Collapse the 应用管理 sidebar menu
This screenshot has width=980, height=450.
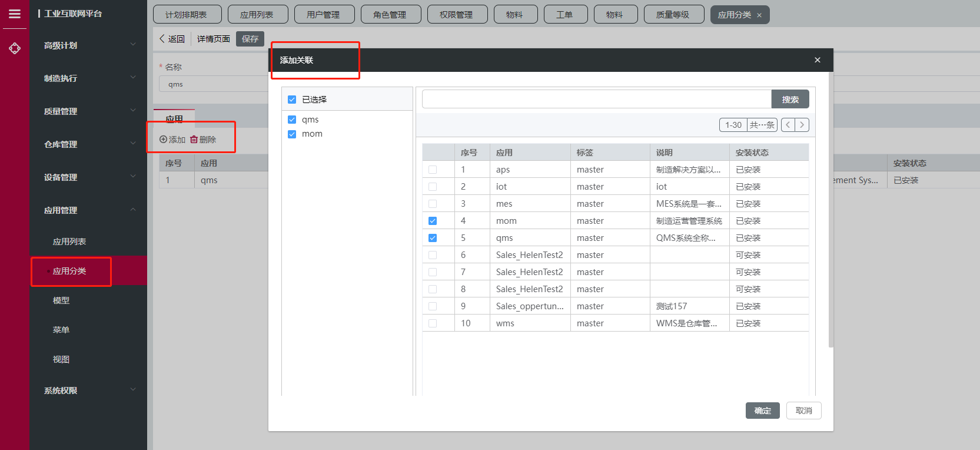point(88,210)
